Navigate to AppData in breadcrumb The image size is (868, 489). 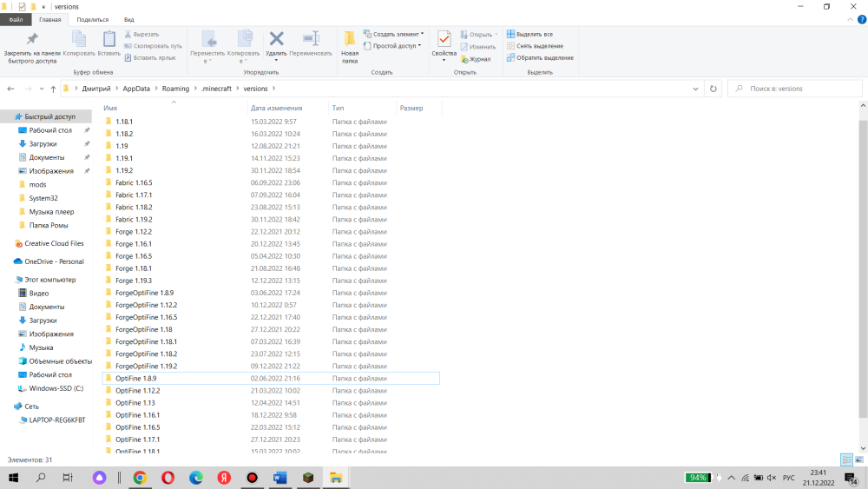click(x=136, y=89)
